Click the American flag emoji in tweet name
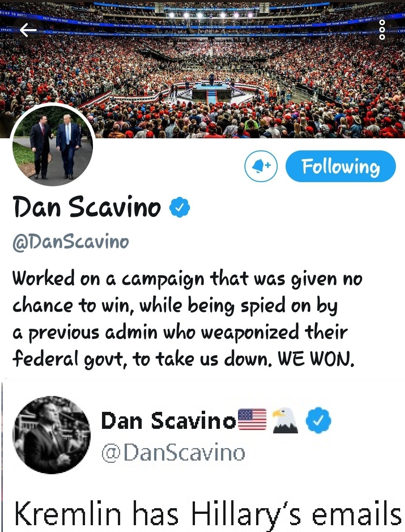This screenshot has height=532, width=405. click(252, 420)
